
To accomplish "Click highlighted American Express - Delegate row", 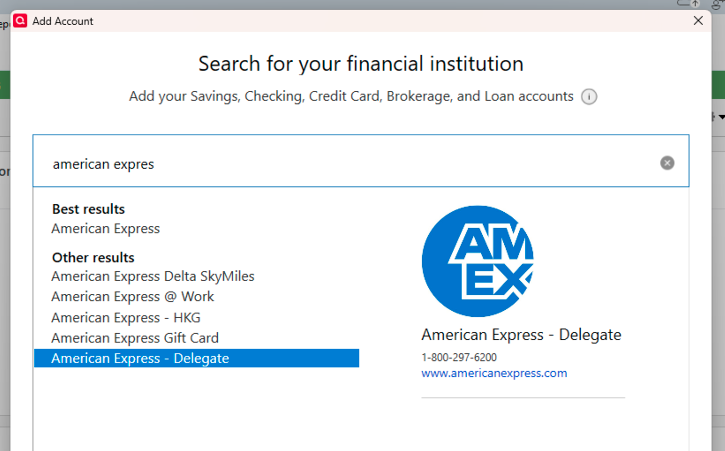I will [x=140, y=358].
